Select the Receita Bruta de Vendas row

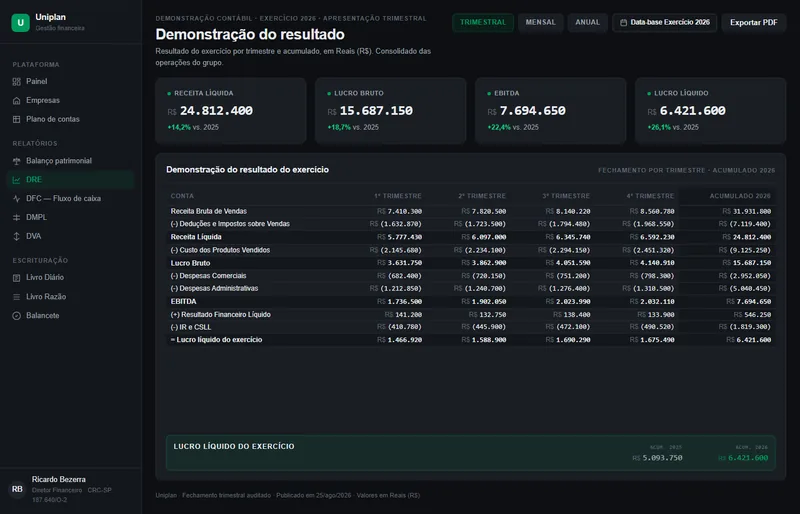[x=470, y=211]
